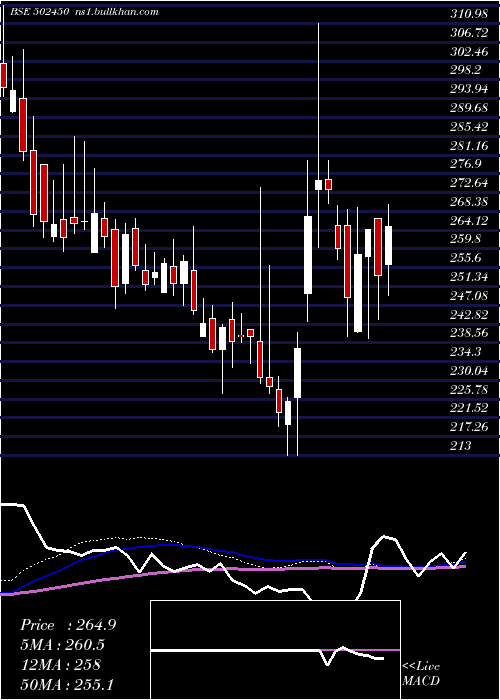Select the 213 price axis label
Viewport: 500px width, 700px height.
pos(460,446)
